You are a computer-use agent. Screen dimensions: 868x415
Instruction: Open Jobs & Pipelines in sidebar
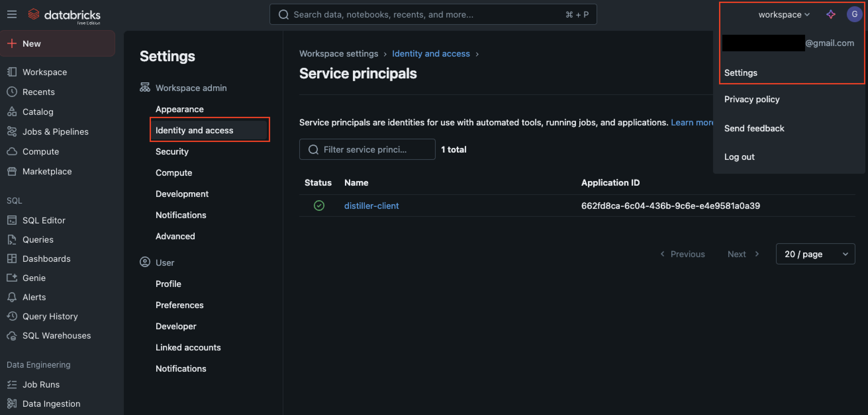pyautogui.click(x=55, y=132)
